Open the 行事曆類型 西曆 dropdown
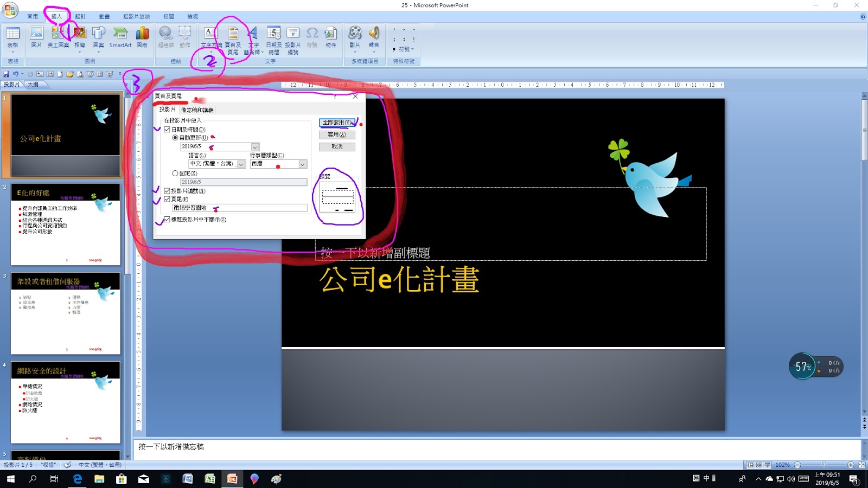This screenshot has height=488, width=868. (x=303, y=164)
